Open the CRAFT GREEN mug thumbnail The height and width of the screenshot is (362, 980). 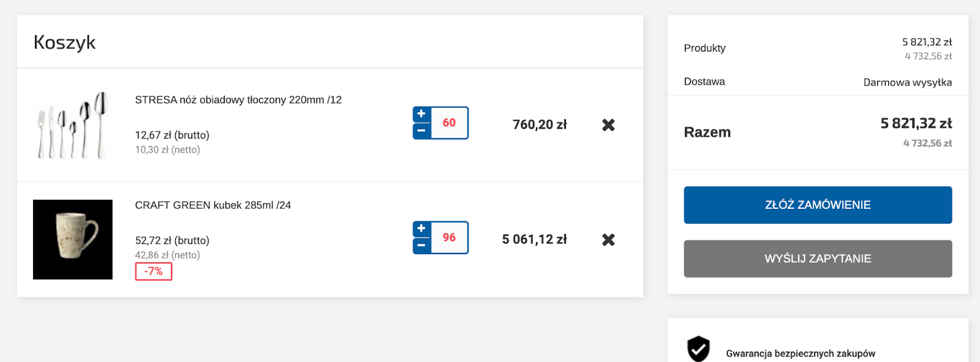click(73, 239)
